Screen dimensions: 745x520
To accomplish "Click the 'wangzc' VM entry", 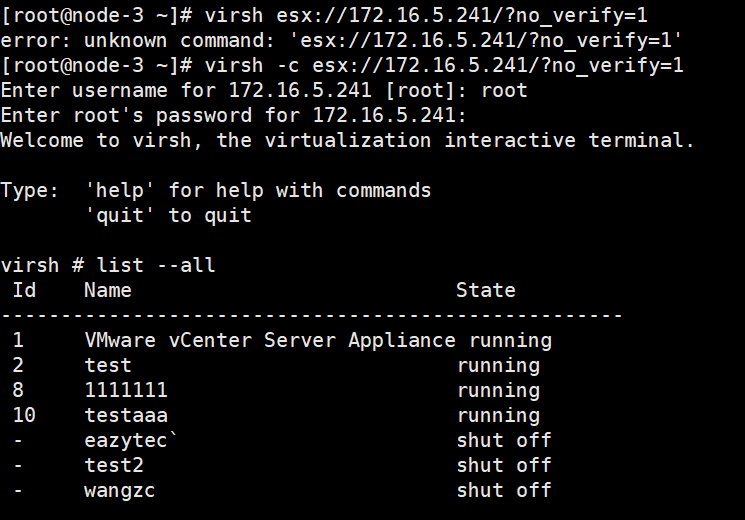I will point(120,490).
